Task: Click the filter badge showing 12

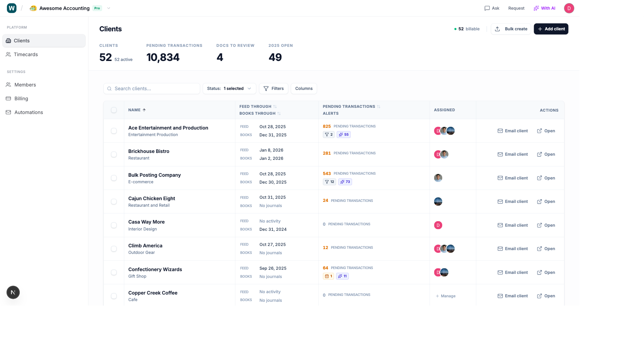Action: tap(329, 182)
